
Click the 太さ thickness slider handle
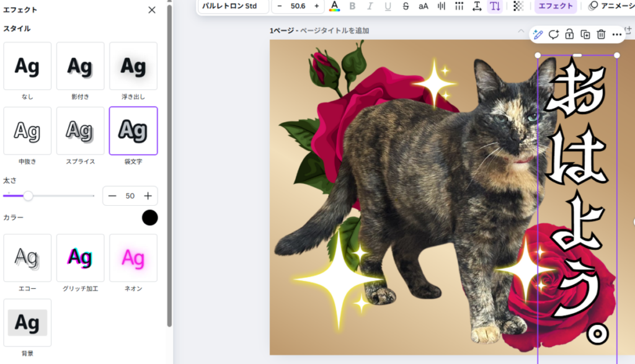pyautogui.click(x=28, y=196)
